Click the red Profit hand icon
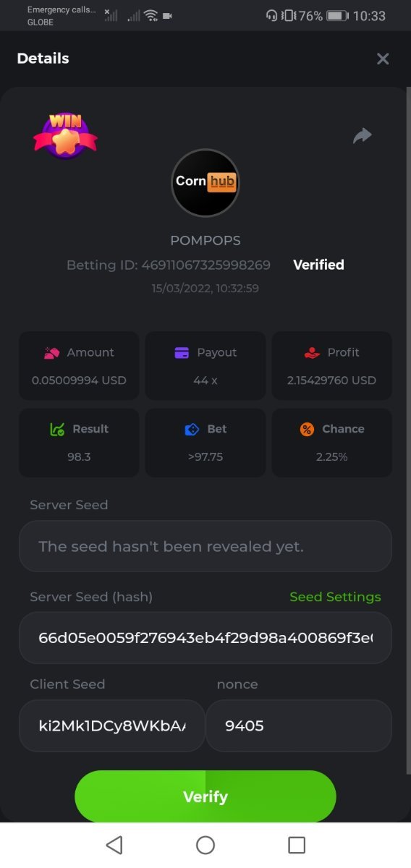Viewport: 411px width, 868px height. pos(312,353)
